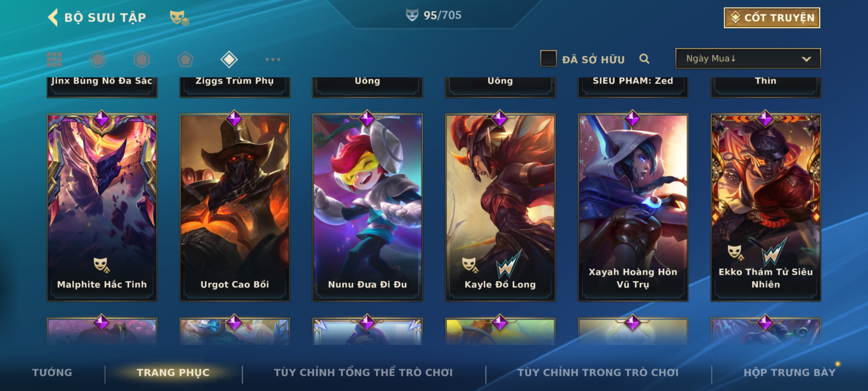Select the all-skins grid filter icon
868x391 pixels.
54,59
